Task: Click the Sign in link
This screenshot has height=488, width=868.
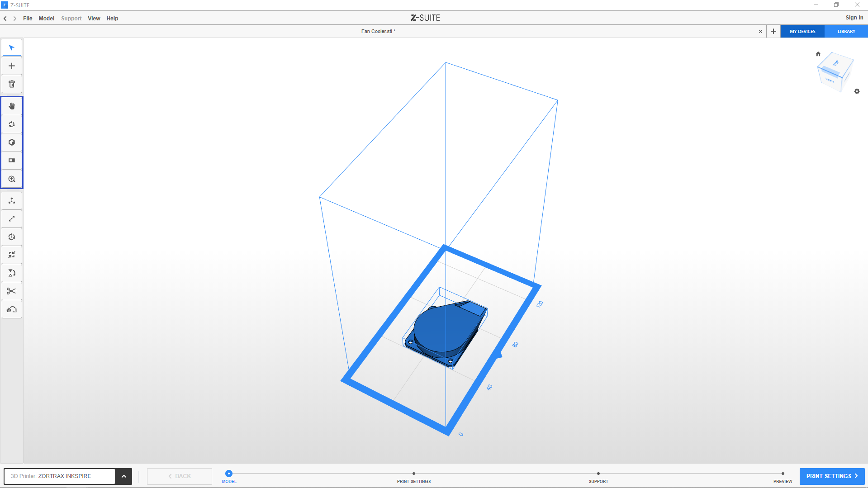Action: coord(854,18)
